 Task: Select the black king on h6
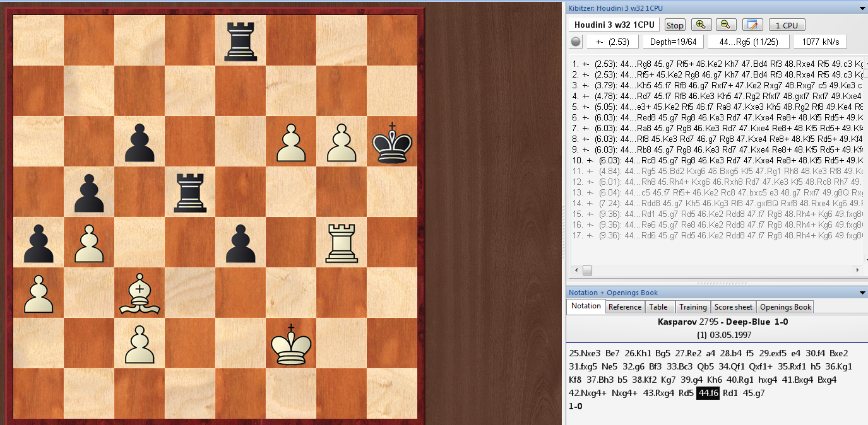(392, 141)
